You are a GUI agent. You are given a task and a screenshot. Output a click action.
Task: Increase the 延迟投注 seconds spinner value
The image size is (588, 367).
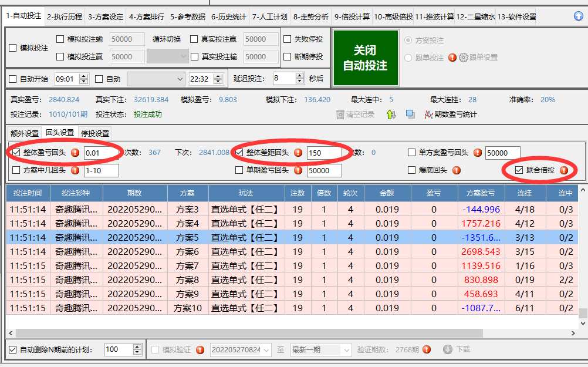300,75
